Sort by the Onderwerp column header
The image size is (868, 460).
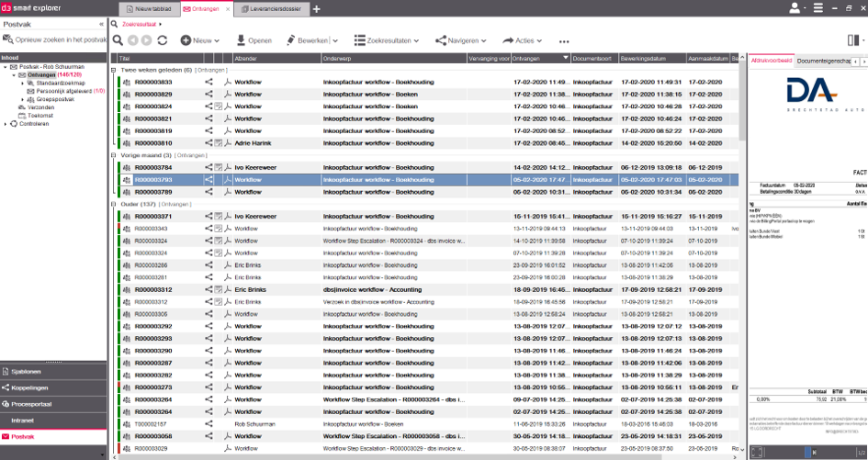[394, 58]
